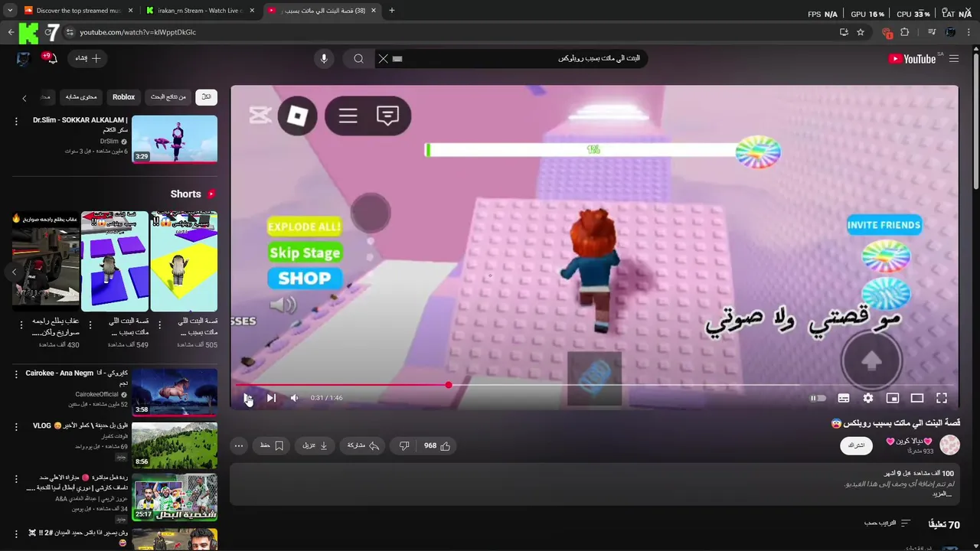Open browser media controls icon
Image resolution: width=980 pixels, height=551 pixels.
tap(932, 32)
